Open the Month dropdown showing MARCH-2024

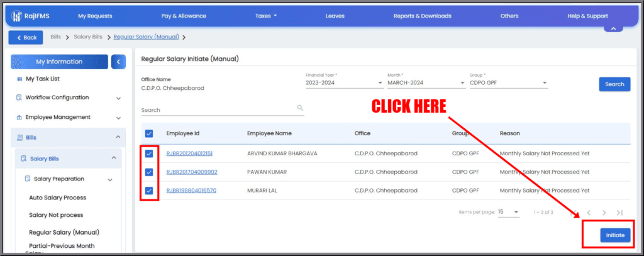pyautogui.click(x=426, y=82)
